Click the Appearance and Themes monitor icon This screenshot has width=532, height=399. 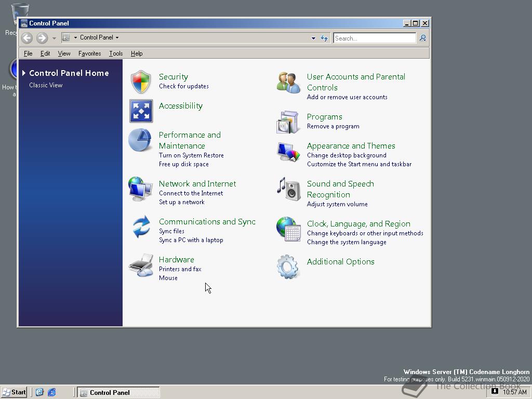pos(289,152)
